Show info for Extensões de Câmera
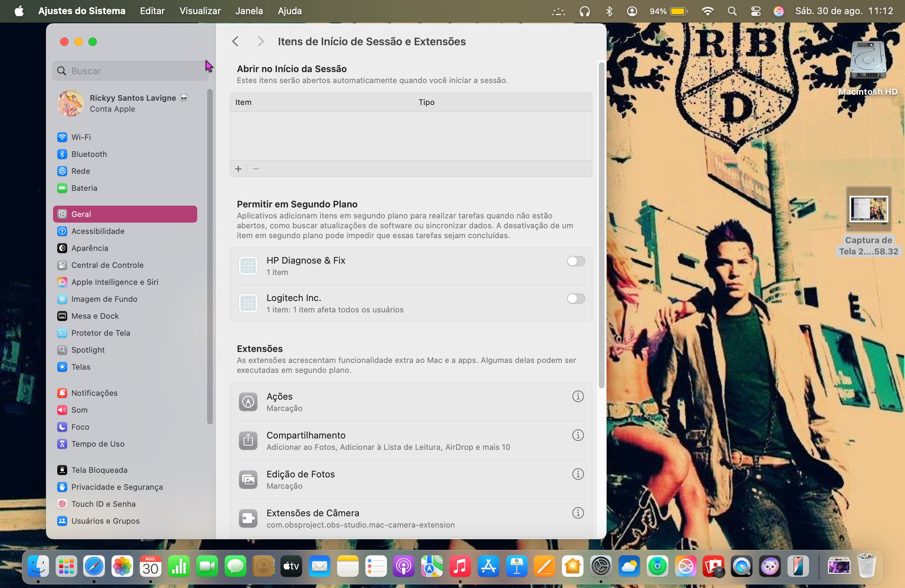 pyautogui.click(x=578, y=513)
